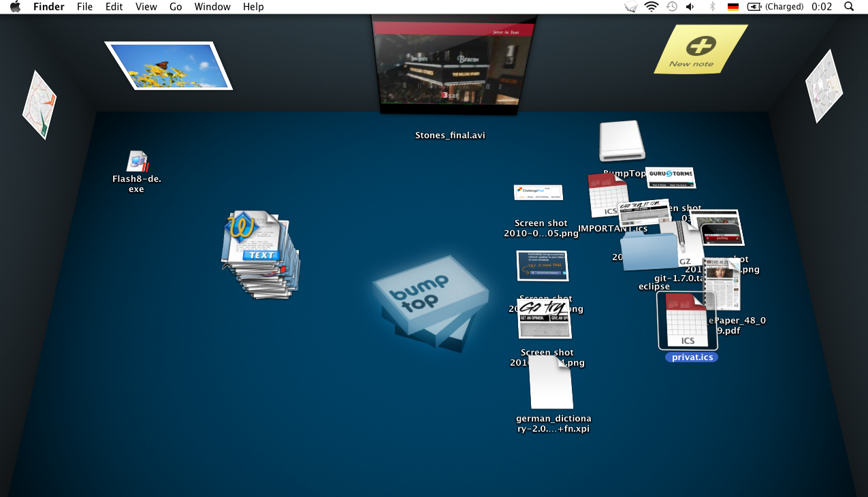Click the 'Screen shot 2010-0…05.png' label
This screenshot has height=497, width=868.
coord(541,228)
